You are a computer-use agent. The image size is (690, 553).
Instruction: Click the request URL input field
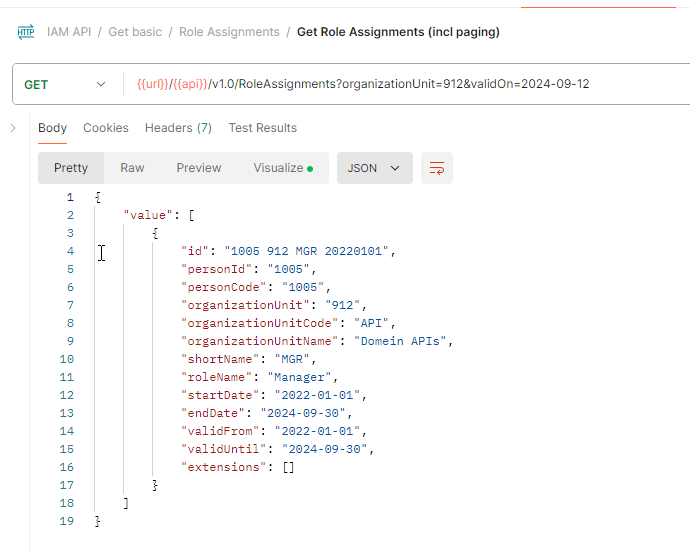tap(400, 84)
